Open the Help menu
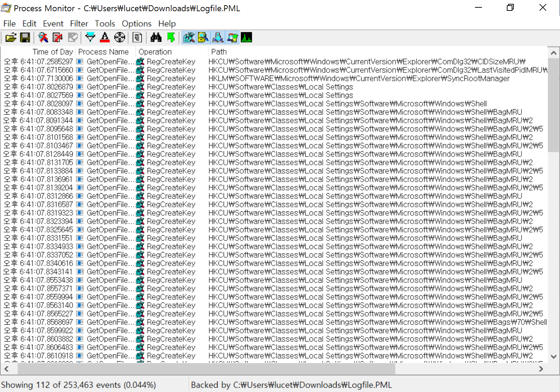The image size is (560, 392). pos(167,23)
